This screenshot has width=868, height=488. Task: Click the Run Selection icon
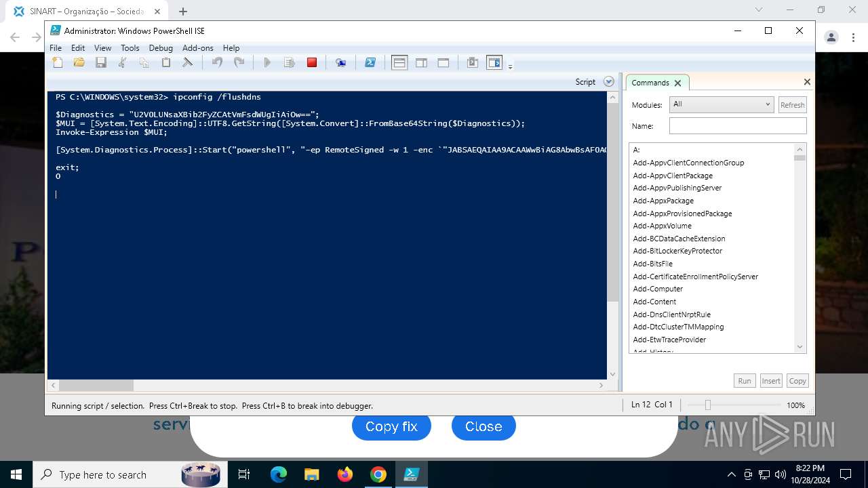point(290,62)
